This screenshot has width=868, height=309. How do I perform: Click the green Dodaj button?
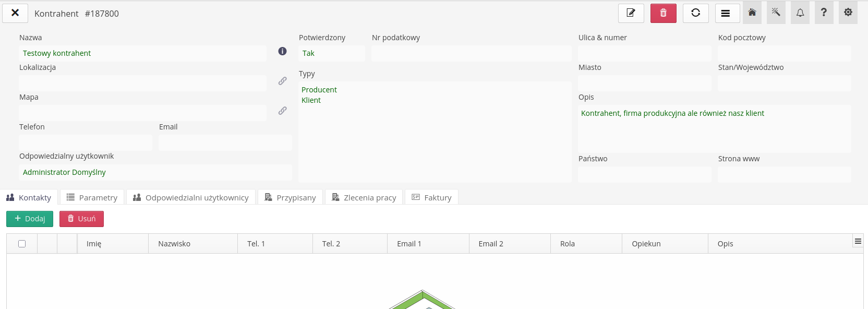pyautogui.click(x=30, y=219)
